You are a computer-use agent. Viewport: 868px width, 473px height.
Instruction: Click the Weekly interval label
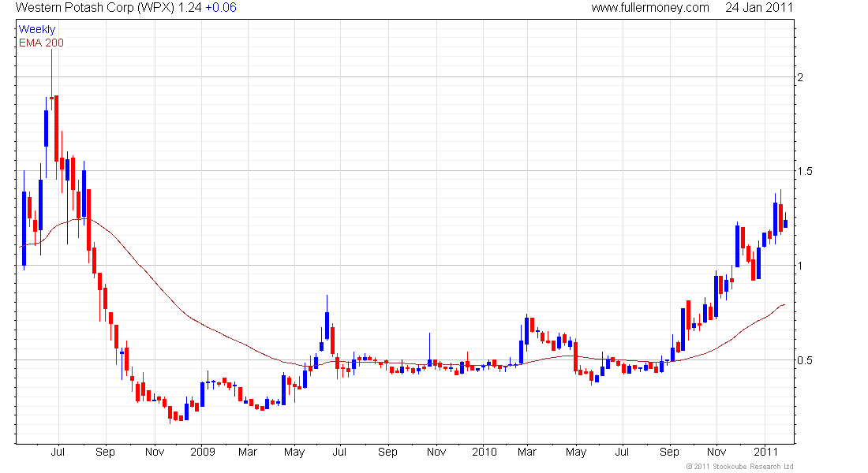click(37, 29)
